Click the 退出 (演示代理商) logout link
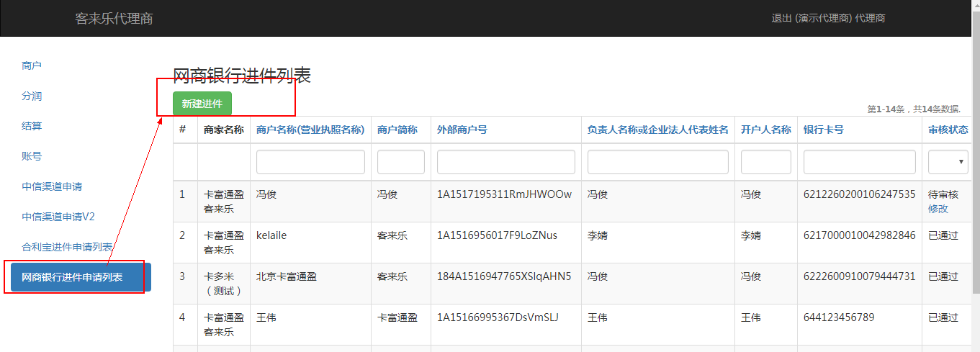This screenshot has width=980, height=352. pyautogui.click(x=828, y=19)
